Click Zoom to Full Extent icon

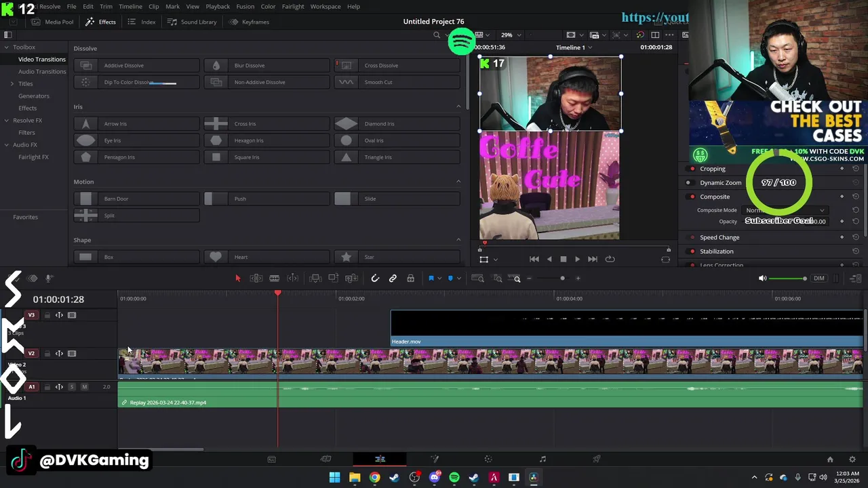point(477,279)
